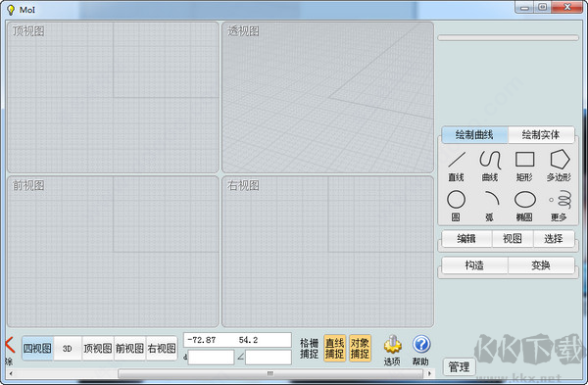
Task: Maximize the MoI window
Action: pyautogui.click(x=542, y=7)
